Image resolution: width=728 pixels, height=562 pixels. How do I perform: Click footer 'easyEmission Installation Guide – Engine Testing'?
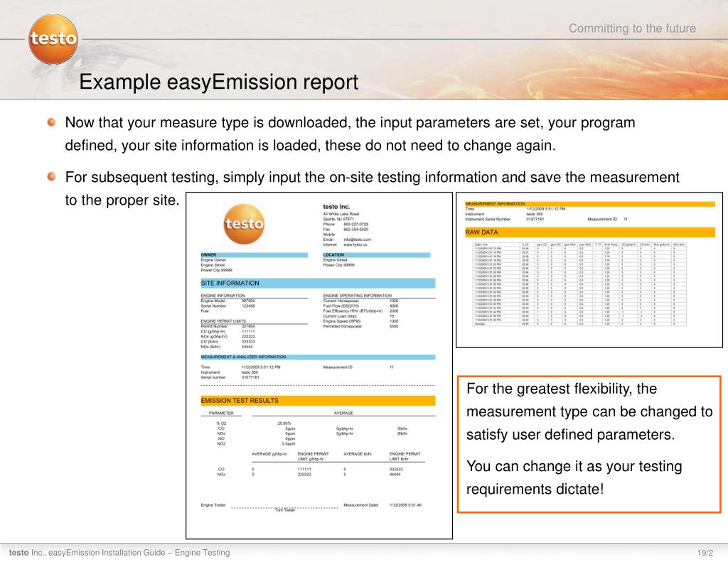coord(139,552)
